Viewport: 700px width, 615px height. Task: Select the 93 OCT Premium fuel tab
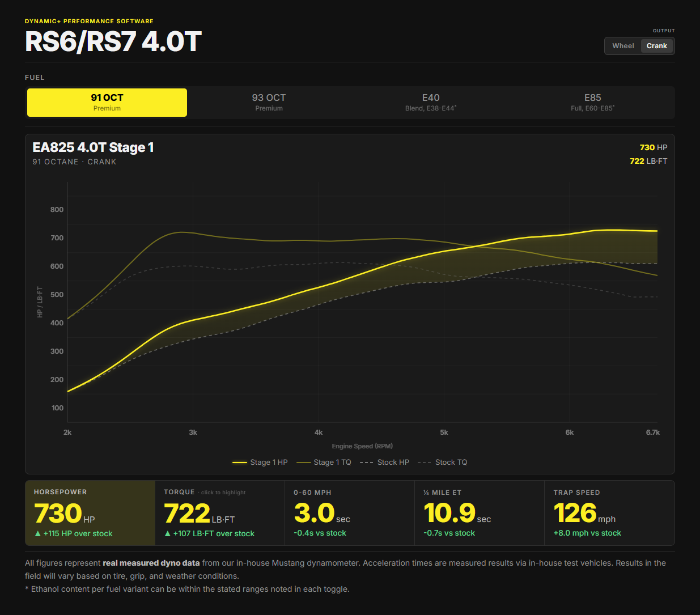269,103
